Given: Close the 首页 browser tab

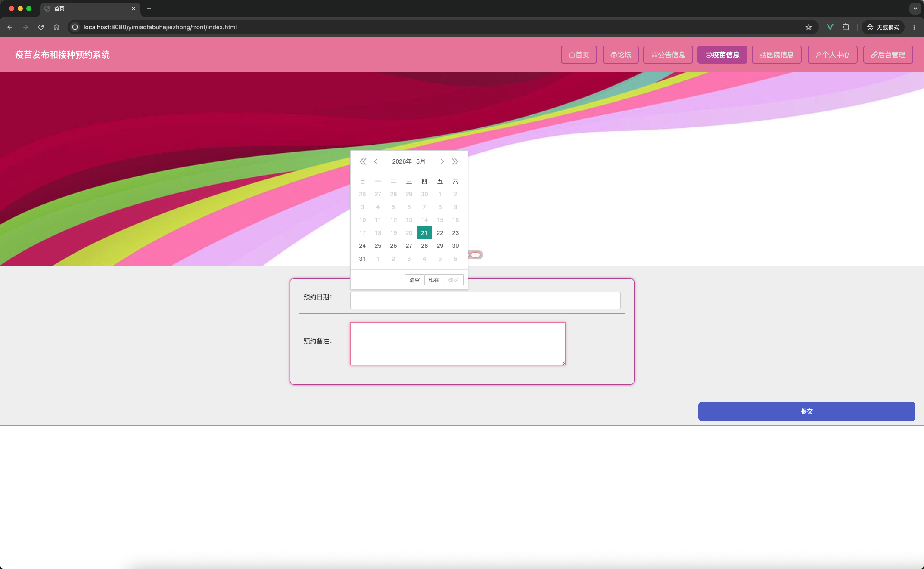Looking at the screenshot, I should click(134, 9).
